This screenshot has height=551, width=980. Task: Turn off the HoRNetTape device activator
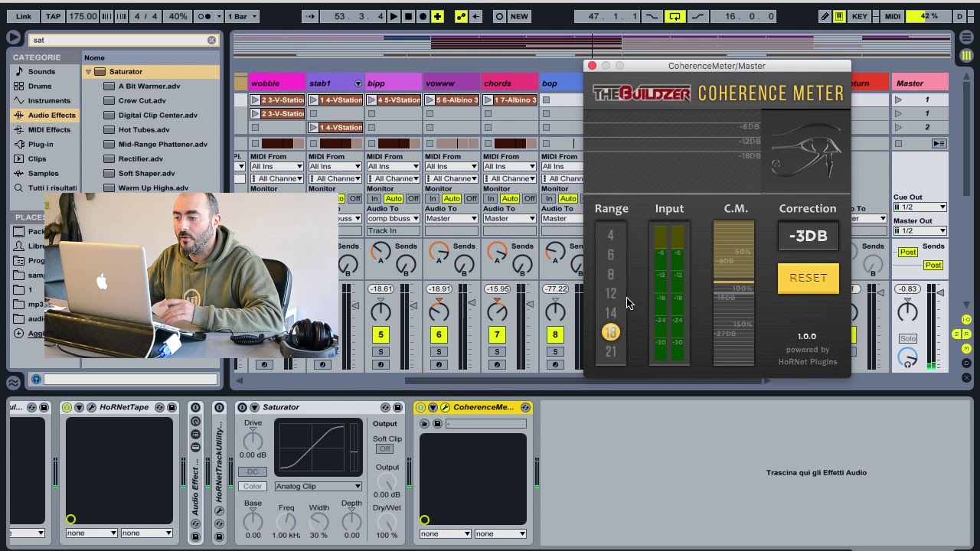(67, 407)
